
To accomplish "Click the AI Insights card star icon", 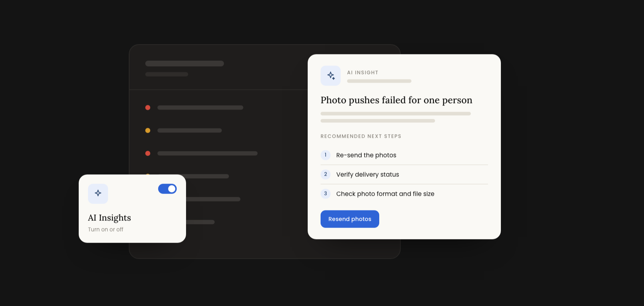I will [98, 194].
